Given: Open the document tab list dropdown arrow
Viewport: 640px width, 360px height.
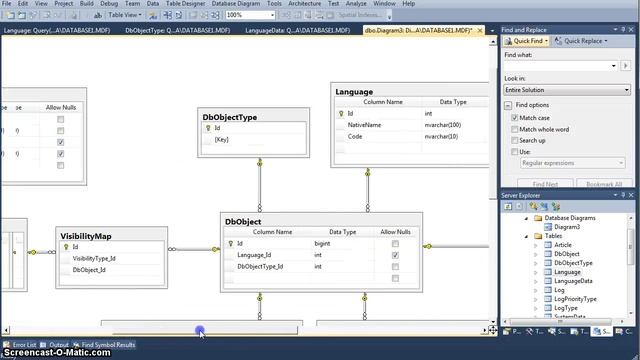Looking at the screenshot, I should coord(492,31).
